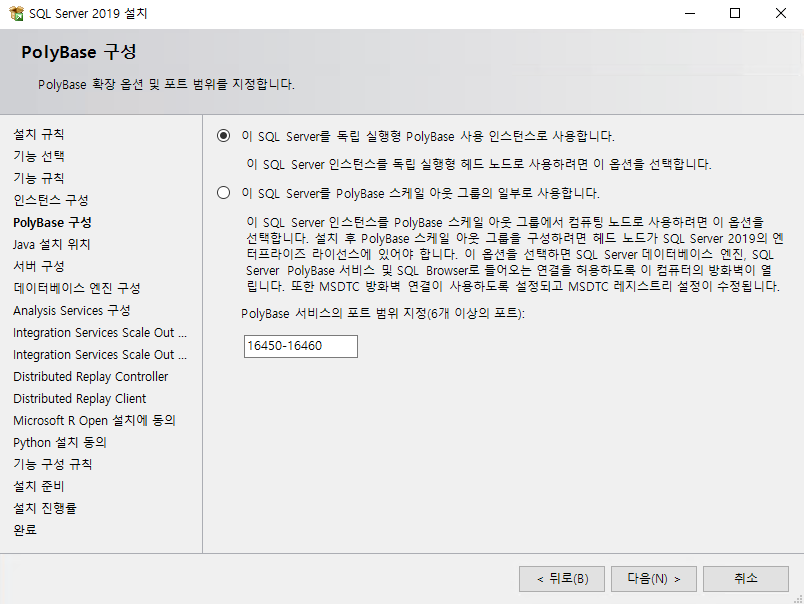Viewport: 804px width, 604px height.
Task: Select Python 설치 동의 step
Action: 60,442
